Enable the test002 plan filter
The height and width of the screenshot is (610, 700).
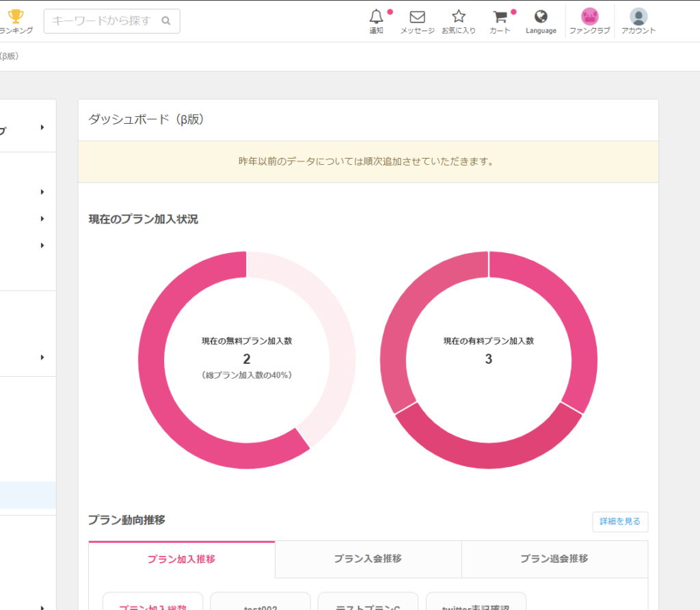click(x=260, y=605)
